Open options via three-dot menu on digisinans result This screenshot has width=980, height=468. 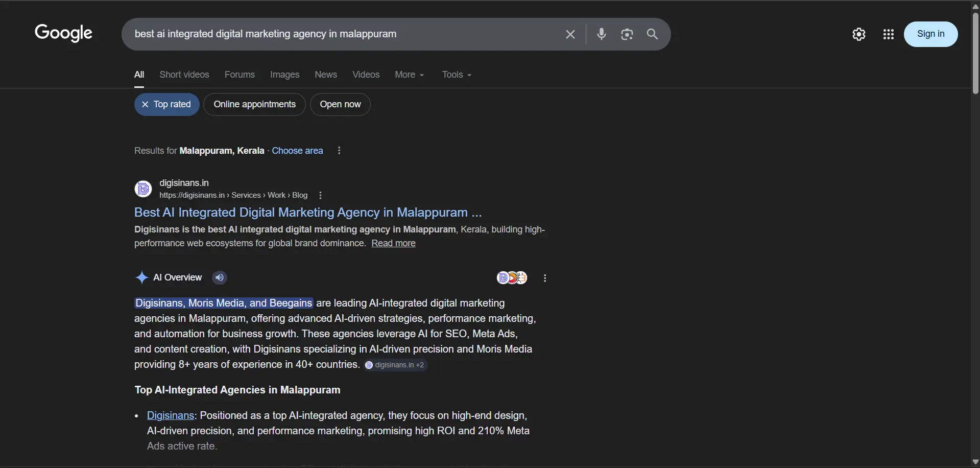[x=320, y=196]
